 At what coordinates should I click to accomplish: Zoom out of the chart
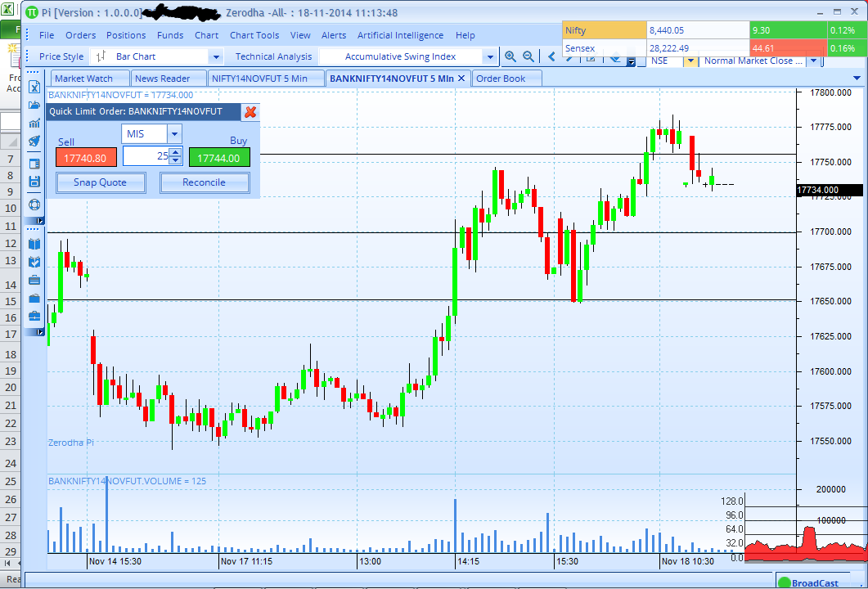tap(528, 56)
